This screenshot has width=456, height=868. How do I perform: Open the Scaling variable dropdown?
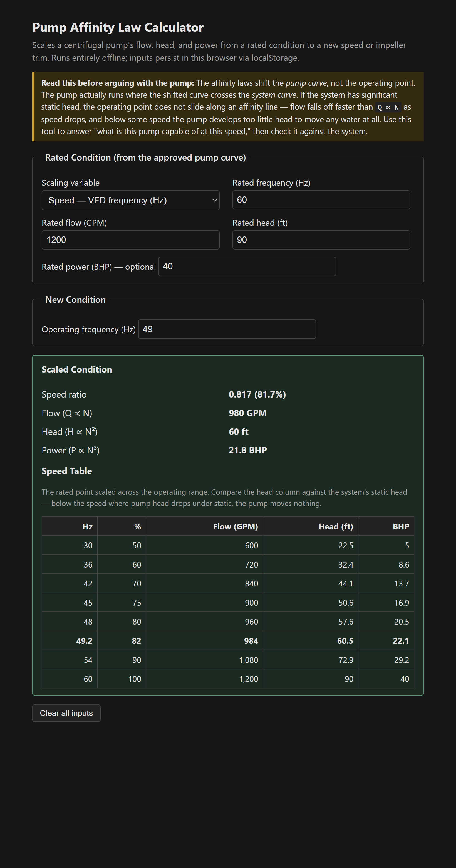[130, 200]
